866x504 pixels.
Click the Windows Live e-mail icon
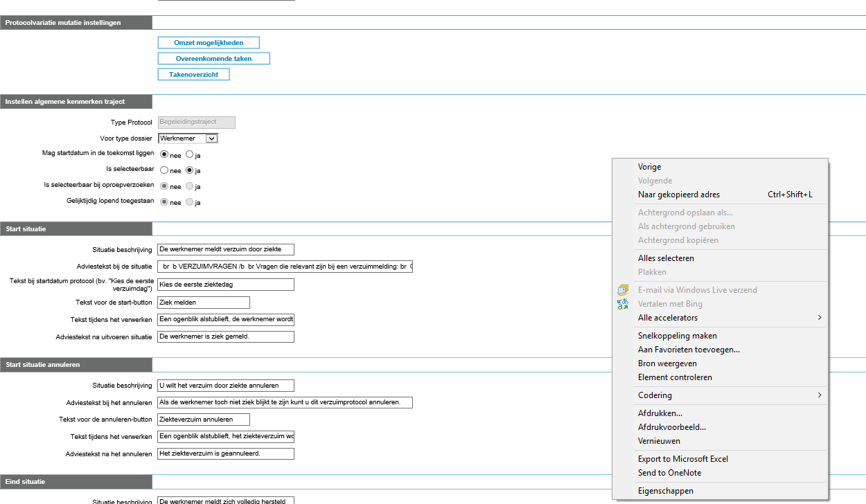coord(622,290)
